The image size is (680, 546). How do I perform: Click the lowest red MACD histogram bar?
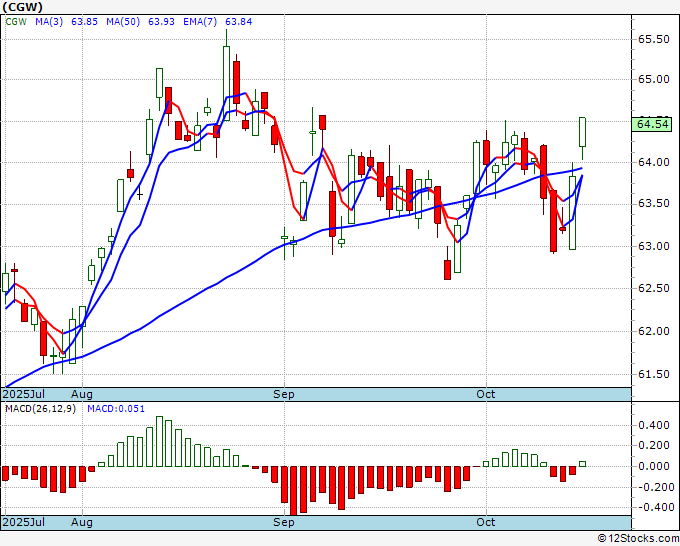pyautogui.click(x=294, y=490)
